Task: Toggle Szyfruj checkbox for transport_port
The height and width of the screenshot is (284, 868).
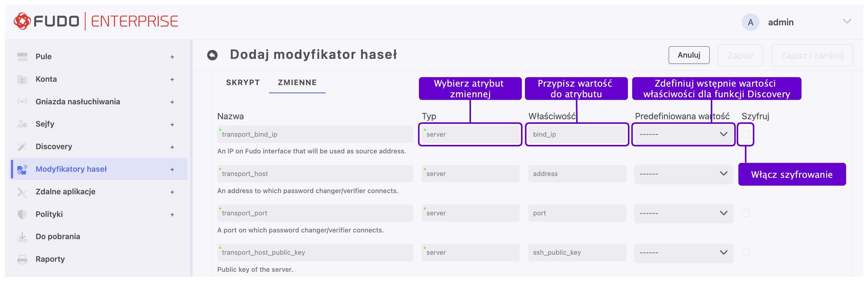Action: tap(745, 213)
